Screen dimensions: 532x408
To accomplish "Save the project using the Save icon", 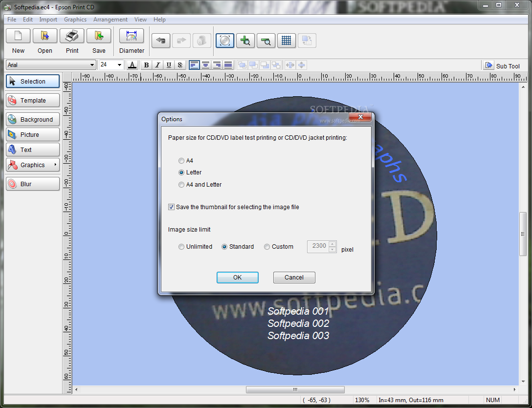I will (x=99, y=36).
